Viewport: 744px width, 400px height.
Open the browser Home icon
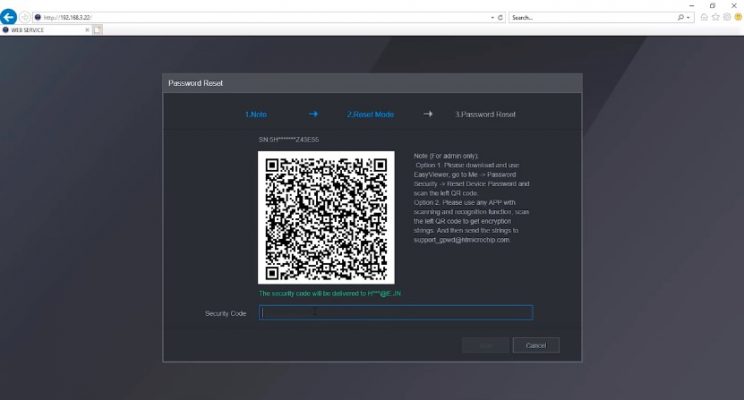pos(705,18)
